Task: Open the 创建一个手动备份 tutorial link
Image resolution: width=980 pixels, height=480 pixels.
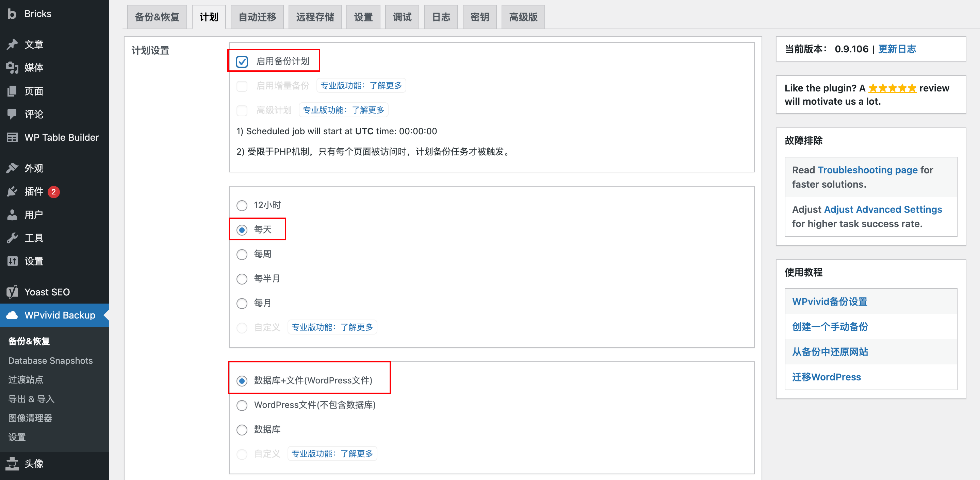Action: pos(830,326)
